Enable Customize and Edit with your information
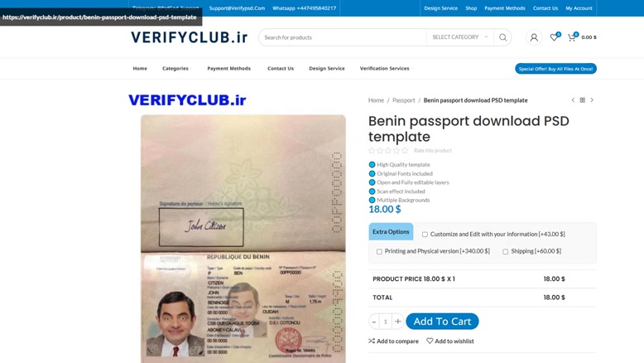Screen dimensions: 644x363 coord(425,235)
